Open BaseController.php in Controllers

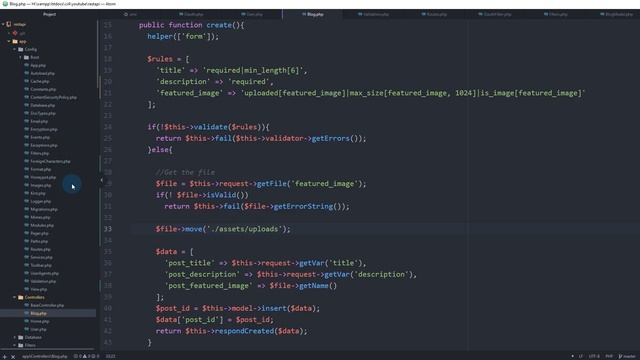[47, 305]
